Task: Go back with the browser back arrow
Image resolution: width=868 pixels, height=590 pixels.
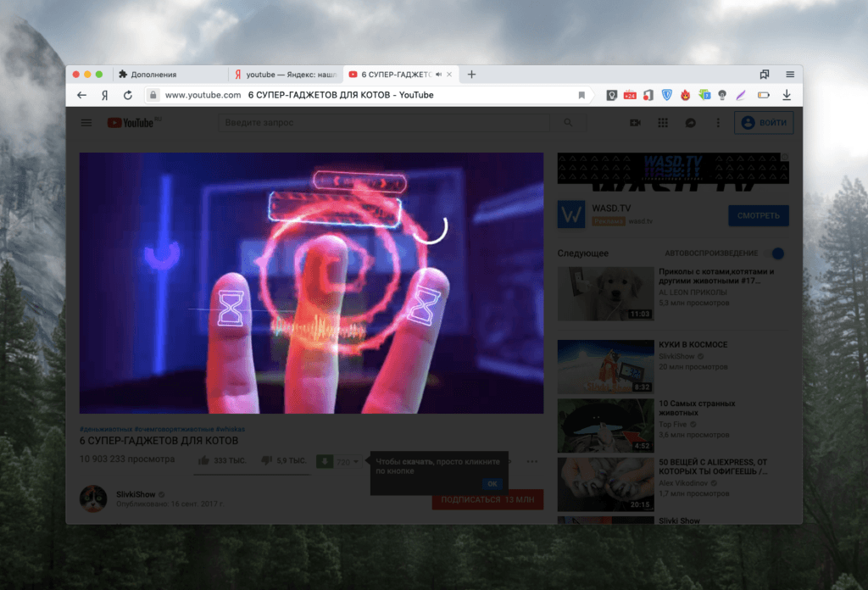Action: [82, 95]
